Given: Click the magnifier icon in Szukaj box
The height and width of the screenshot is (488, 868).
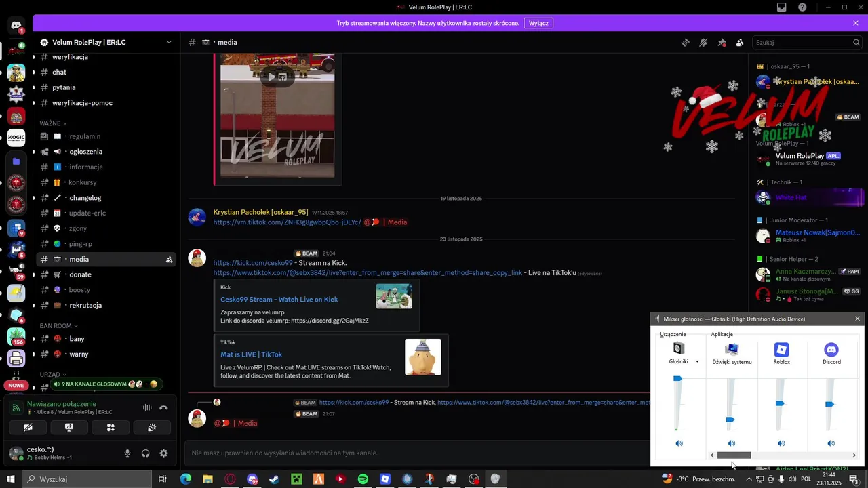Looking at the screenshot, I should (x=856, y=42).
